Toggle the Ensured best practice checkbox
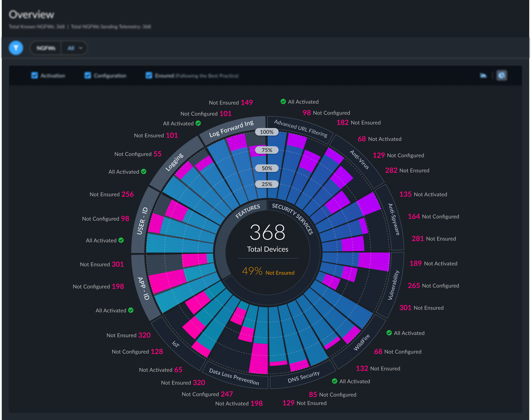 [149, 76]
